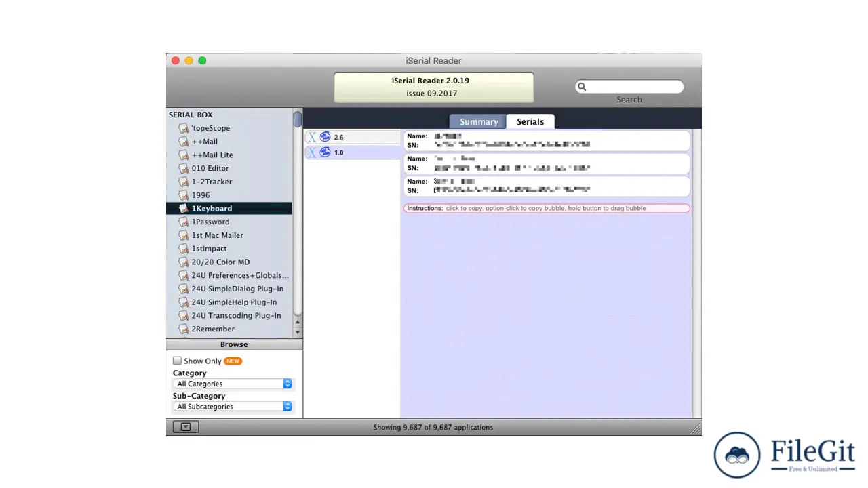
Task: Open the All Categories dropdown
Action: [233, 384]
